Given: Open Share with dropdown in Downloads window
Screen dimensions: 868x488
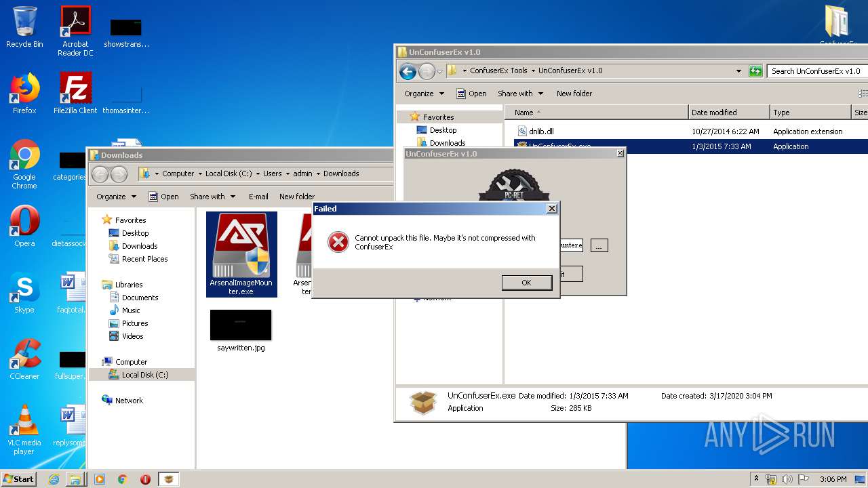Looking at the screenshot, I should [x=212, y=197].
